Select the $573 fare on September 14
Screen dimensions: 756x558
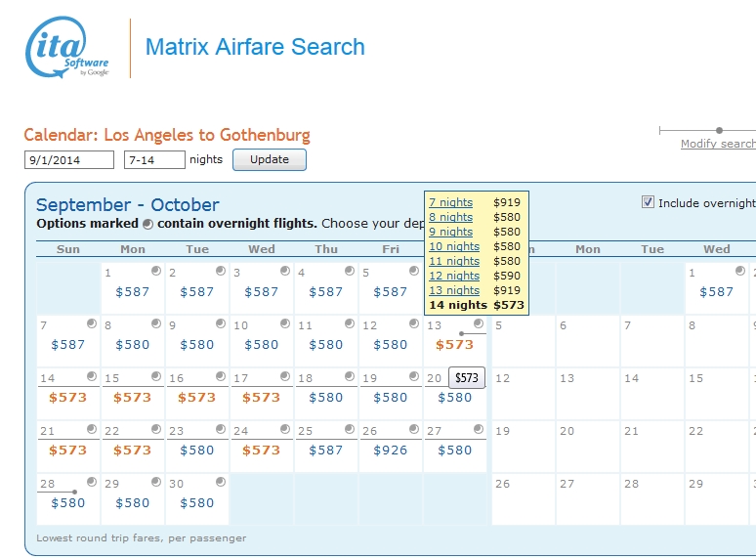click(x=67, y=398)
